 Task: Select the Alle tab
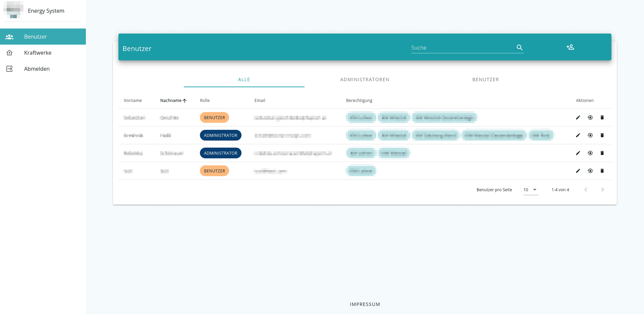tap(244, 80)
